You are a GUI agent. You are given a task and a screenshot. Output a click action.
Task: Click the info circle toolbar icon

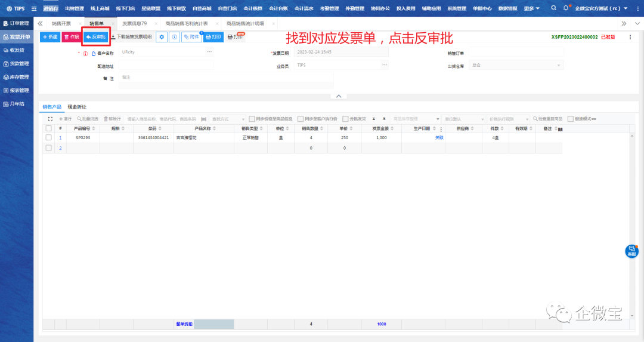coord(174,37)
